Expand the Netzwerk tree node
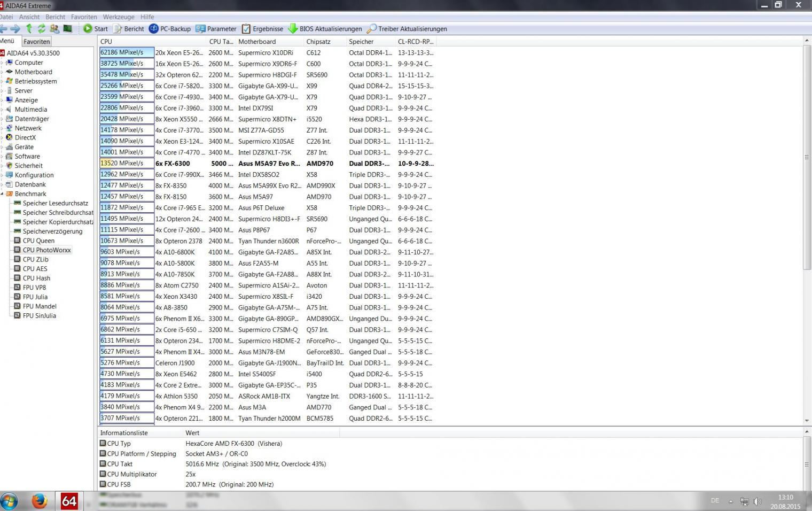 coord(2,128)
